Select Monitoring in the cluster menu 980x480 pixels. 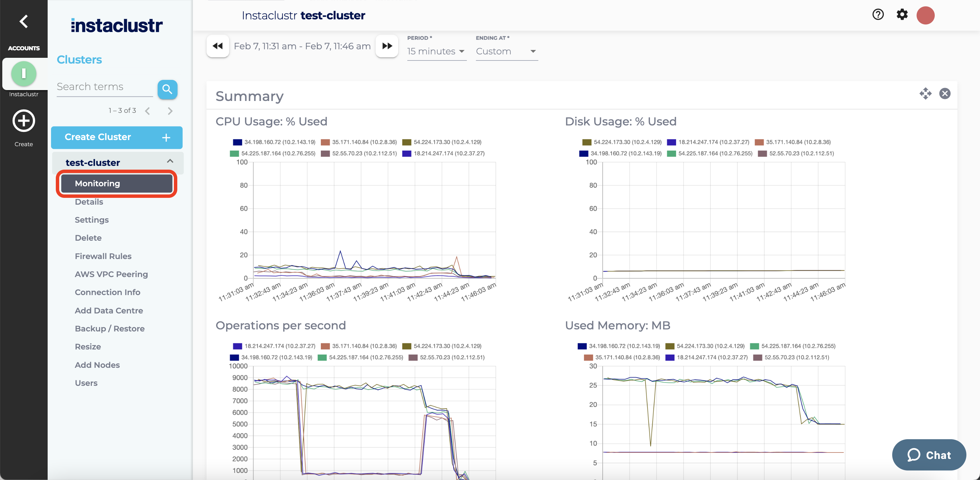[x=97, y=183]
